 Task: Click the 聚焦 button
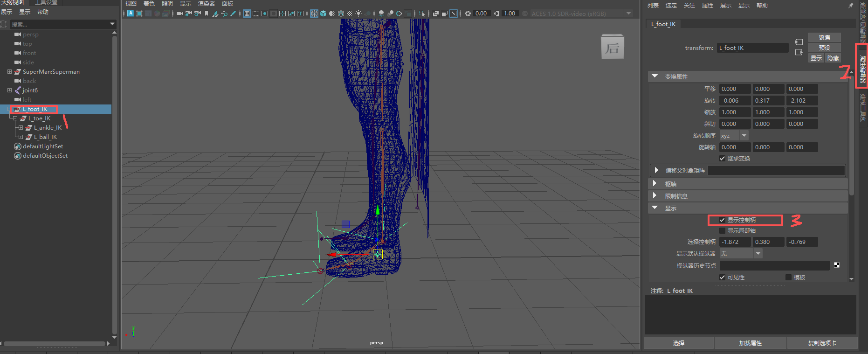824,37
